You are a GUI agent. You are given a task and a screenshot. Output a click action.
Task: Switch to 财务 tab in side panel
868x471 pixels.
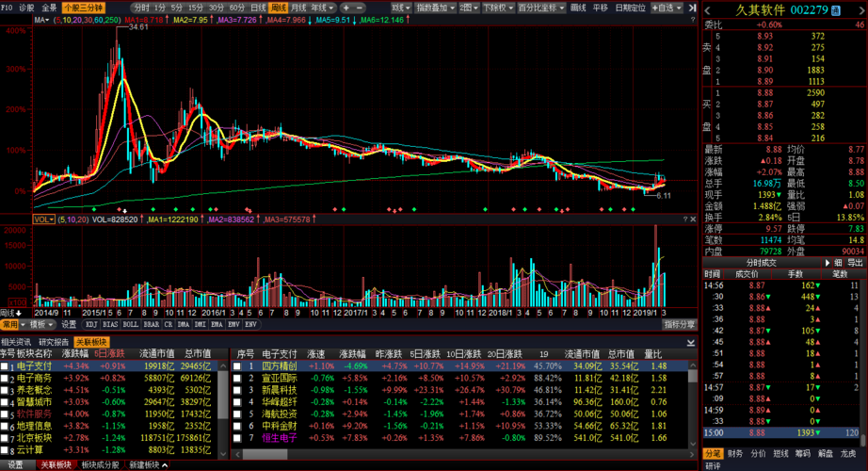(735, 453)
